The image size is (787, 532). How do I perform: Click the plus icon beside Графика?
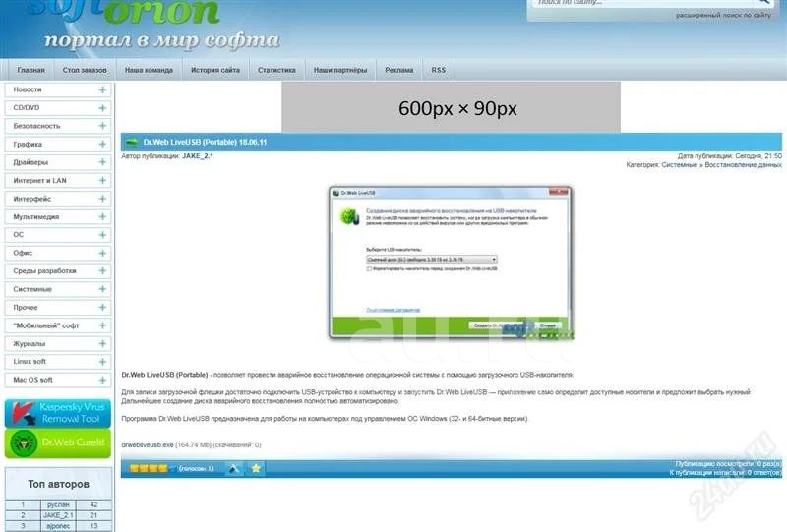tap(102, 144)
